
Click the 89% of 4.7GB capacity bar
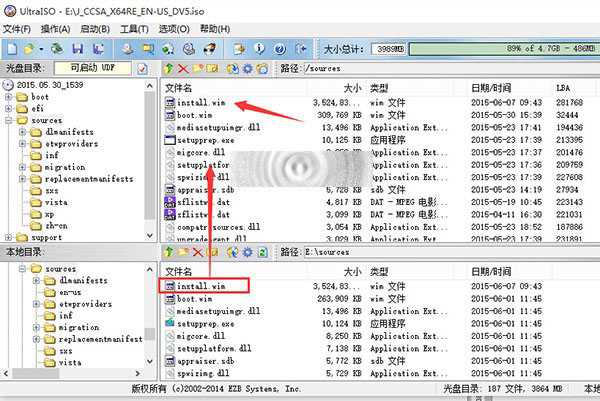504,49
